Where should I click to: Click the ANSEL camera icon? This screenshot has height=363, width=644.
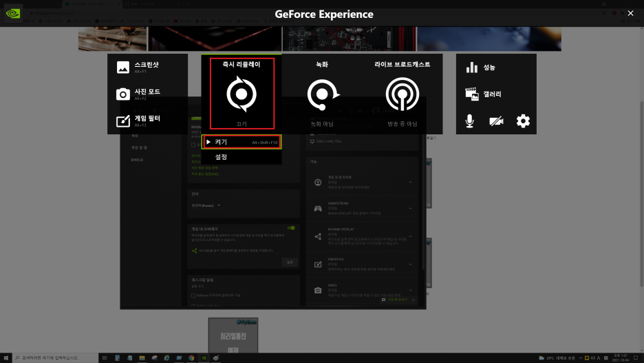click(x=318, y=290)
